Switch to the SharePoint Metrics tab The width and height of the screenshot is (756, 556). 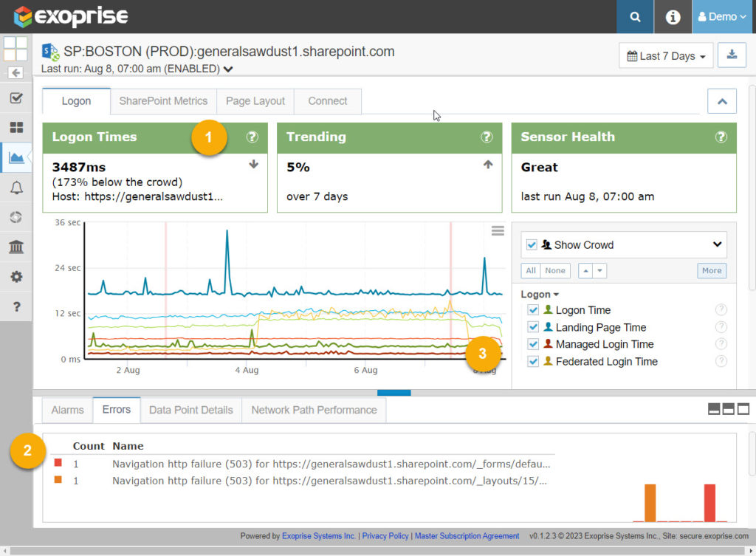pos(163,101)
